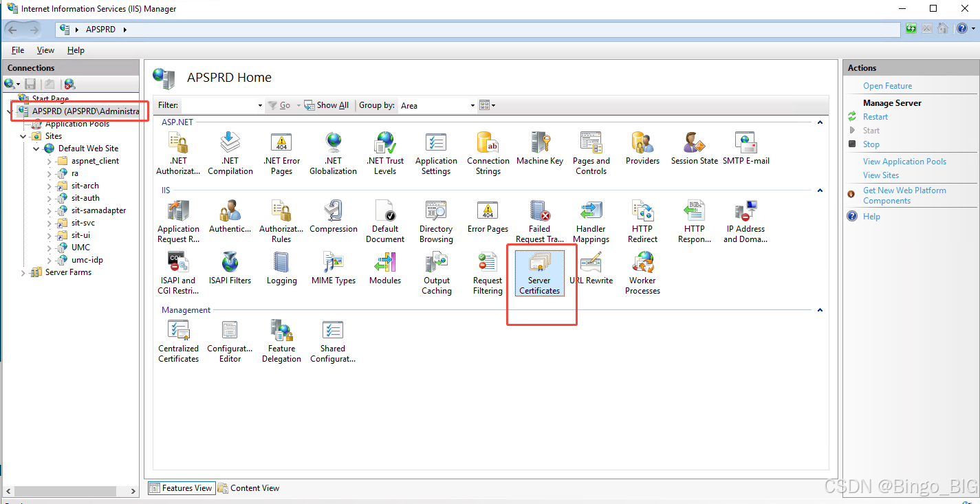Screen dimensions: 980x504
Task: Open the Session State feature
Action: coord(695,149)
